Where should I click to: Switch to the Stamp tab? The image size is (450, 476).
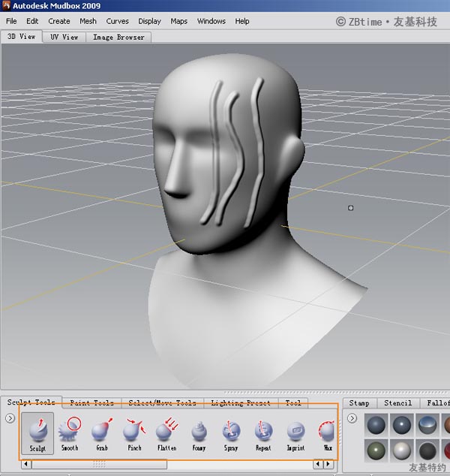pos(359,403)
